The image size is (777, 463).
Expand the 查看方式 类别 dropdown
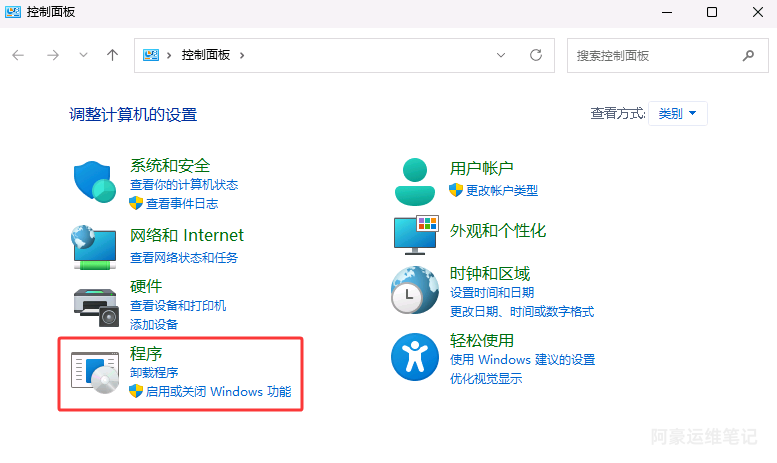point(678,114)
